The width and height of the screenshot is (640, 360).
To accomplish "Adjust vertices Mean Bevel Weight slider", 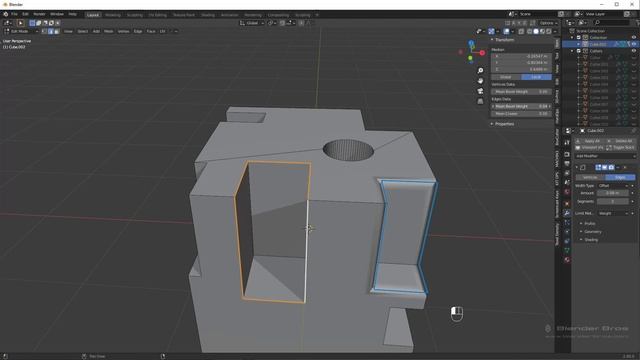I will (x=522, y=92).
